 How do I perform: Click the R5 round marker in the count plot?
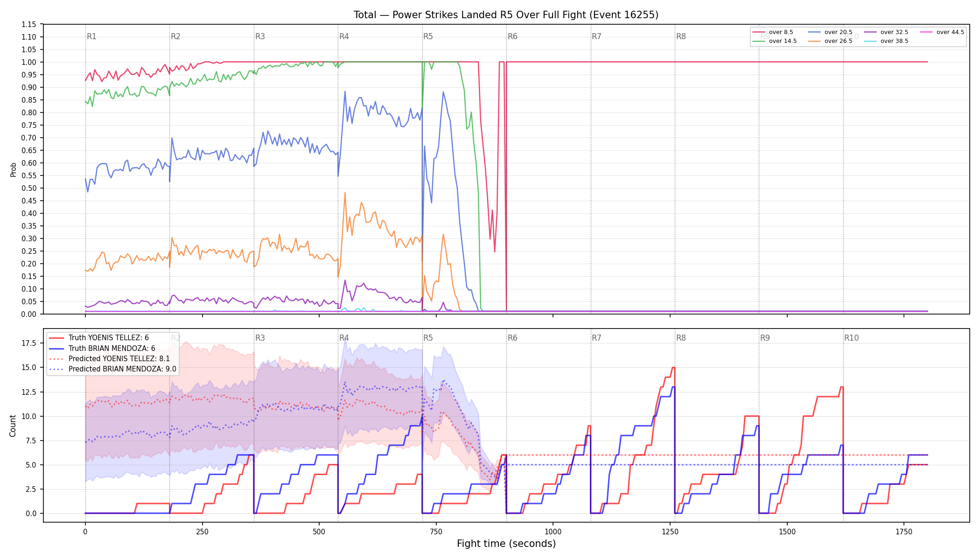tap(428, 338)
